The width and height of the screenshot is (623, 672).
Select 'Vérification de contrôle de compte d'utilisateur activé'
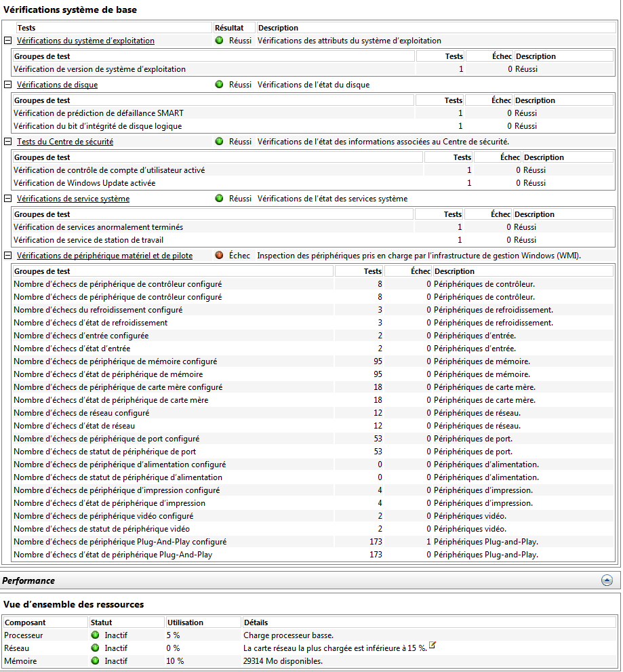tap(313, 170)
